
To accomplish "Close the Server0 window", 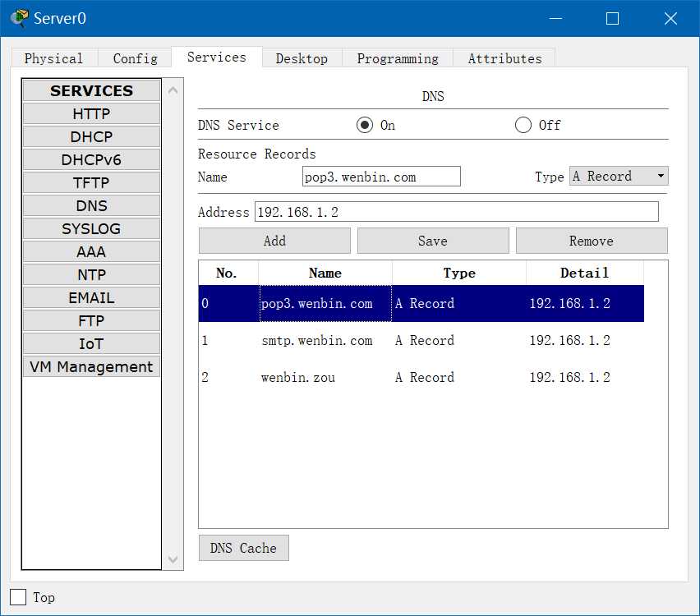I will tap(670, 18).
